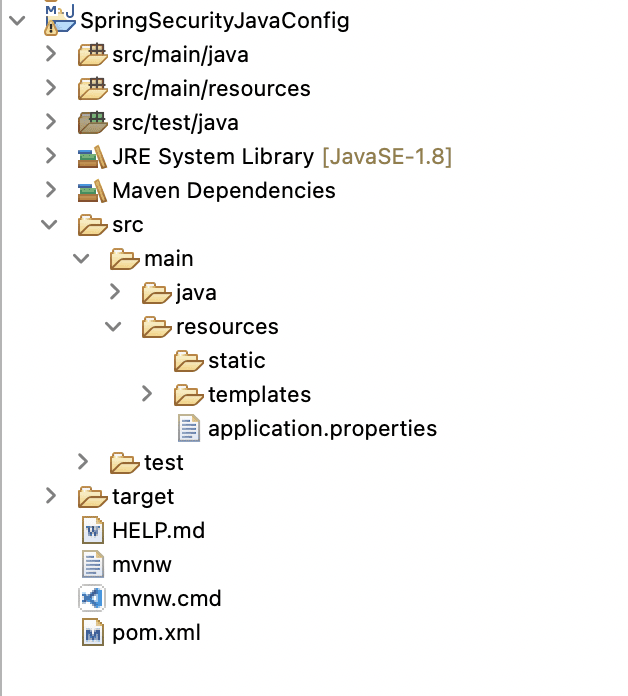628x696 pixels.
Task: Click the folder icon beside resources
Action: point(156,327)
